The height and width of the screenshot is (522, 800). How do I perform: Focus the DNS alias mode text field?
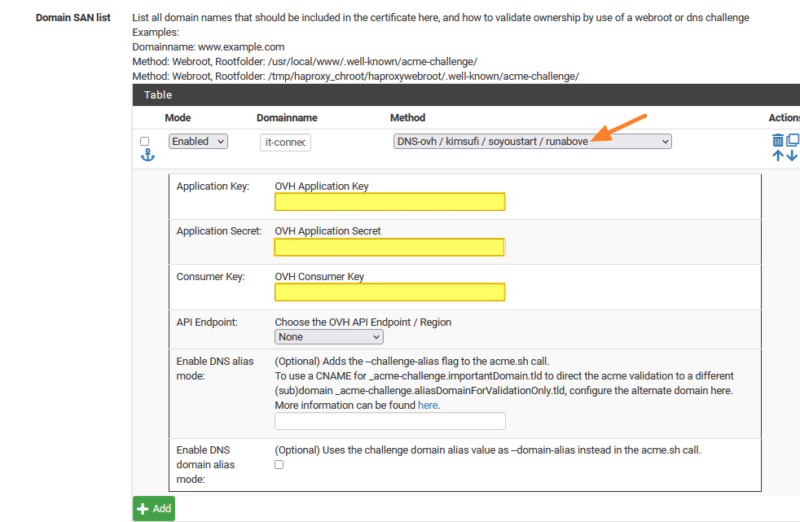click(x=390, y=421)
